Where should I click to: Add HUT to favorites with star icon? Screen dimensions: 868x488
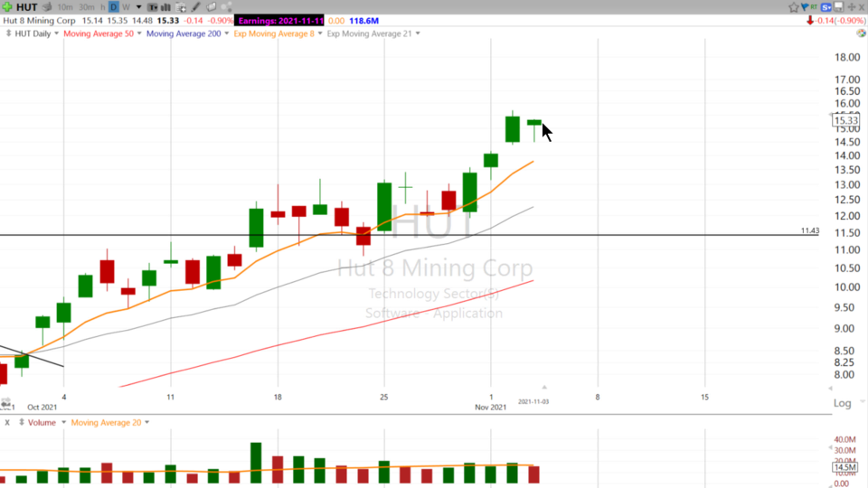tap(794, 7)
